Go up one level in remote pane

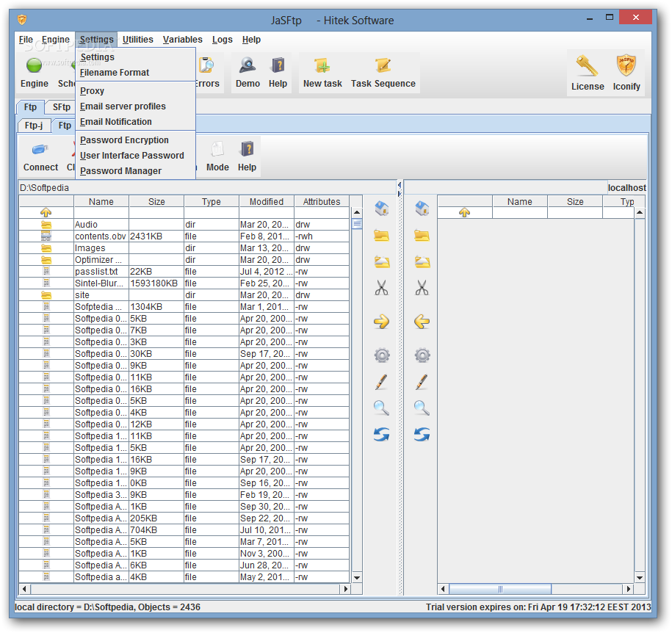coord(465,212)
